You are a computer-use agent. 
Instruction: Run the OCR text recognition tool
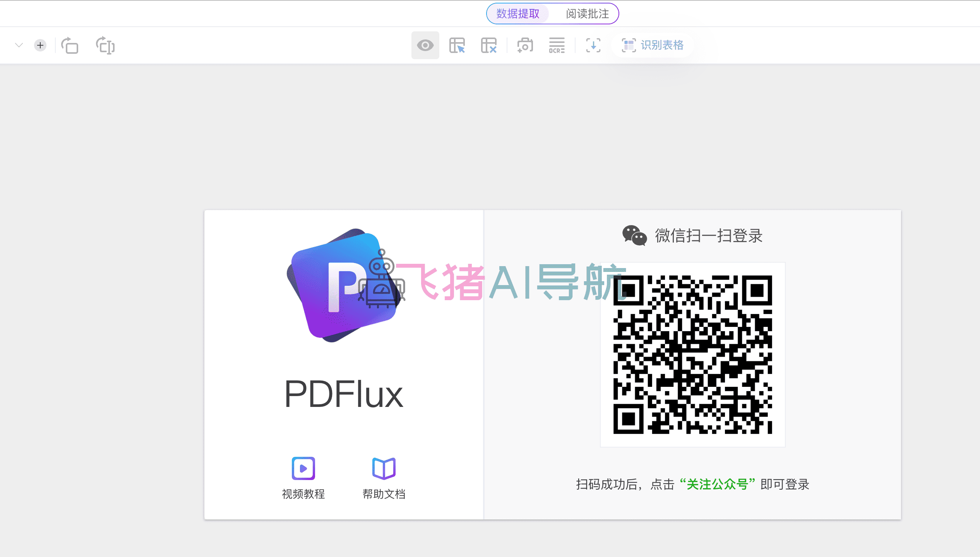pyautogui.click(x=557, y=45)
